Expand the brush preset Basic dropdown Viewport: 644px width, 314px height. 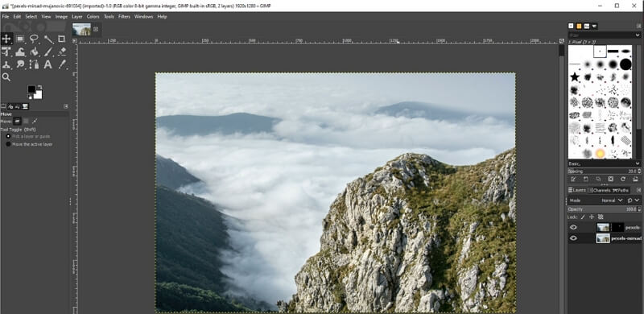[x=603, y=163]
